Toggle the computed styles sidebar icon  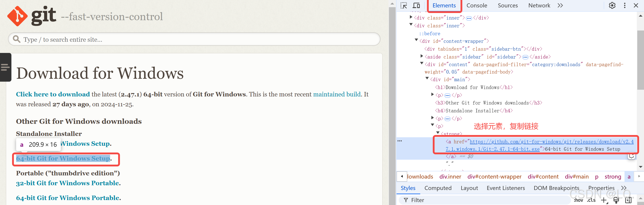(x=628, y=200)
